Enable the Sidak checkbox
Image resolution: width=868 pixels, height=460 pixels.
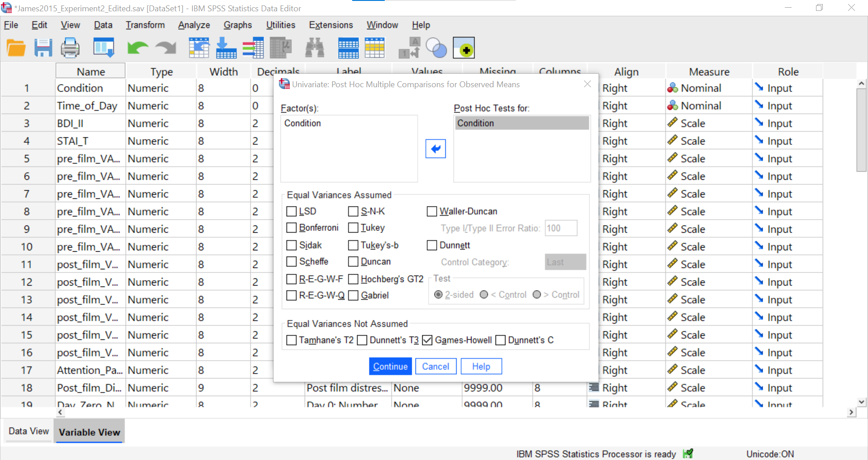tap(292, 245)
